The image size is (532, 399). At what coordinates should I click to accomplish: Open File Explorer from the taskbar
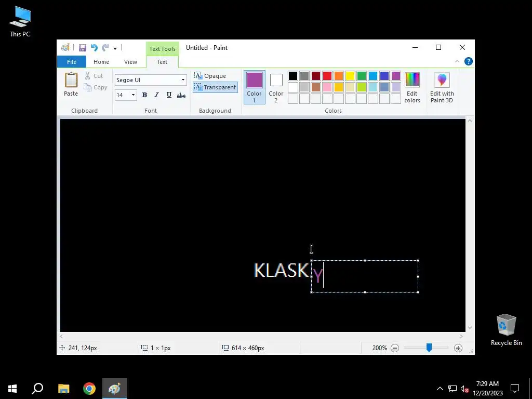tap(63, 389)
